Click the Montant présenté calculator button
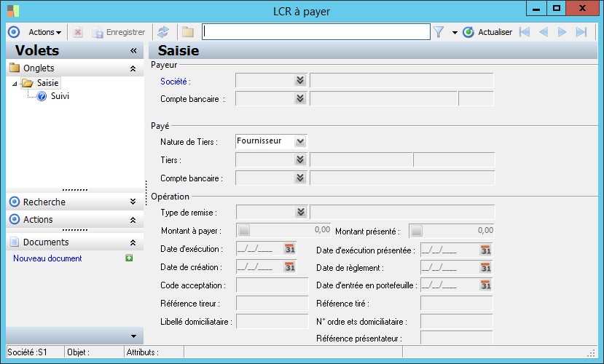 coord(417,231)
